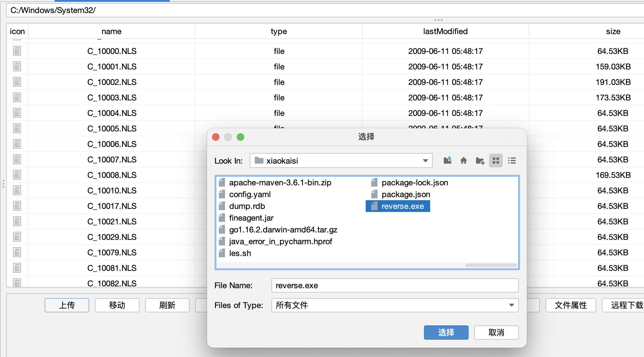This screenshot has height=357, width=644.
Task: Open the Files of Type dropdown
Action: click(x=511, y=305)
